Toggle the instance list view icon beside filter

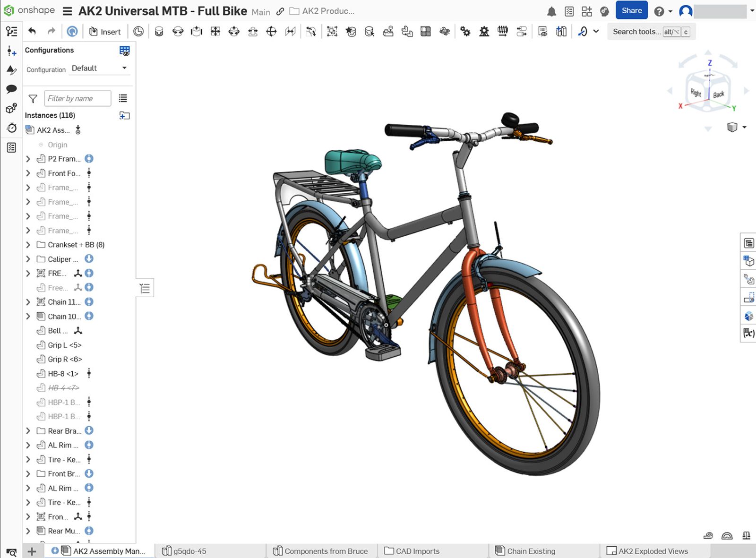pos(123,98)
